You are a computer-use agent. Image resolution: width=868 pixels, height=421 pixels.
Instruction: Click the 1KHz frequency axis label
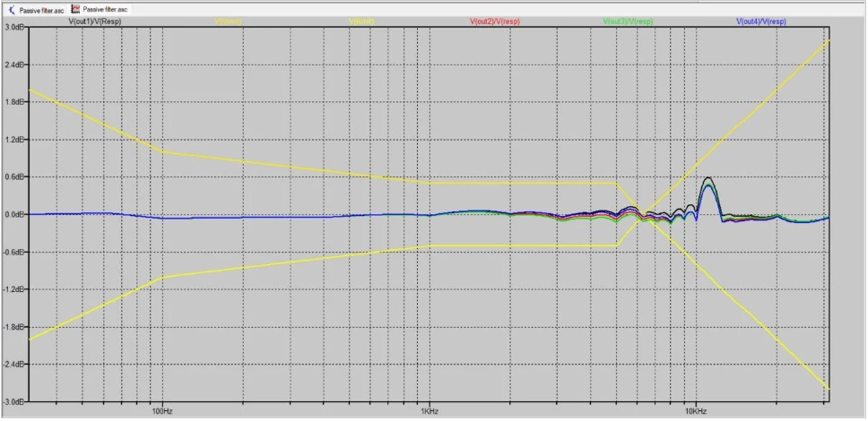429,411
